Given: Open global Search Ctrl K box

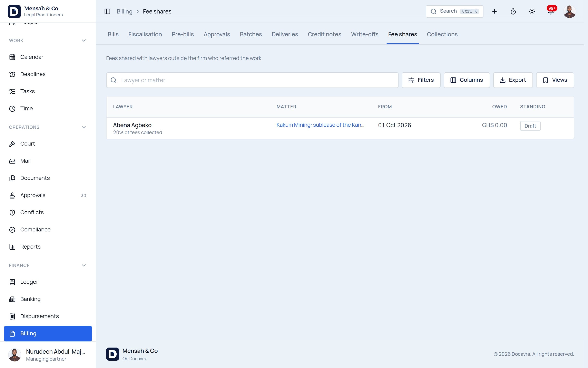Looking at the screenshot, I should pos(454,11).
